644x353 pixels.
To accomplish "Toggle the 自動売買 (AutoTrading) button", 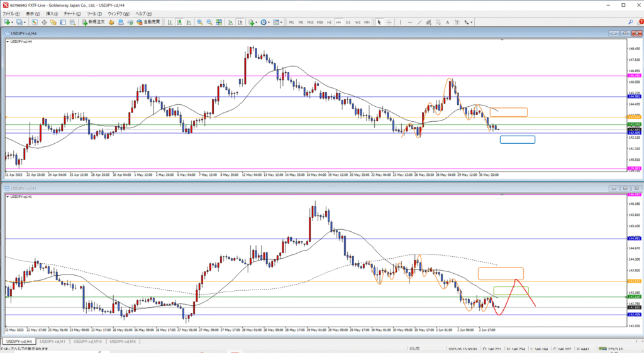I will (x=148, y=22).
